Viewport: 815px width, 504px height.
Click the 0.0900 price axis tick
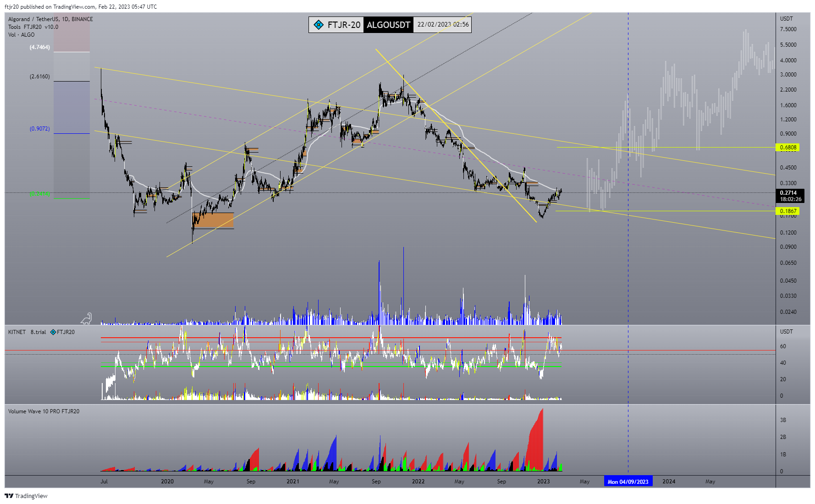788,247
